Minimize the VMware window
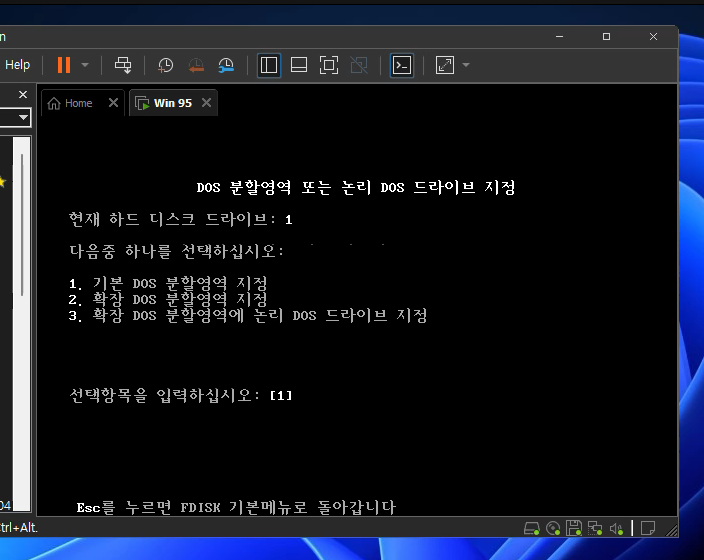The image size is (704, 560). tap(559, 36)
